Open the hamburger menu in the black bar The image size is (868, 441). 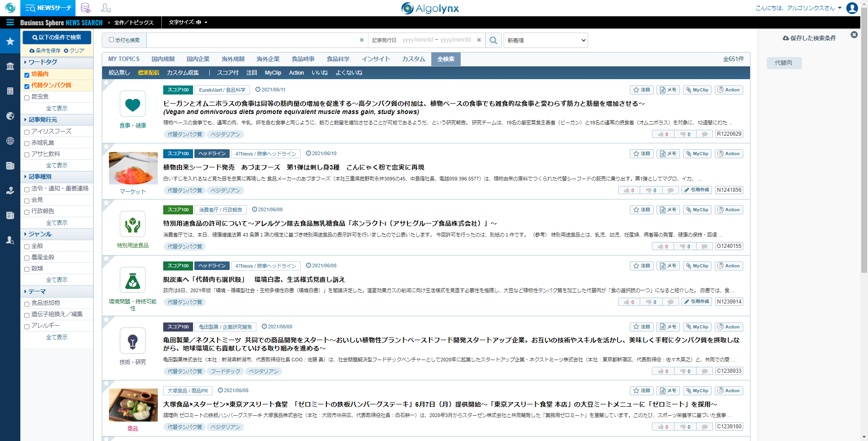point(10,23)
